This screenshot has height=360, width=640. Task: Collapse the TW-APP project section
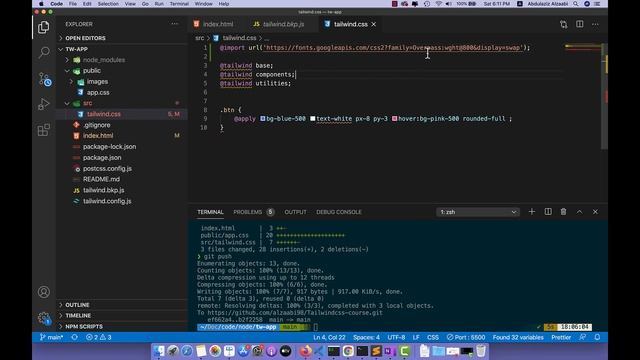(x=76, y=49)
